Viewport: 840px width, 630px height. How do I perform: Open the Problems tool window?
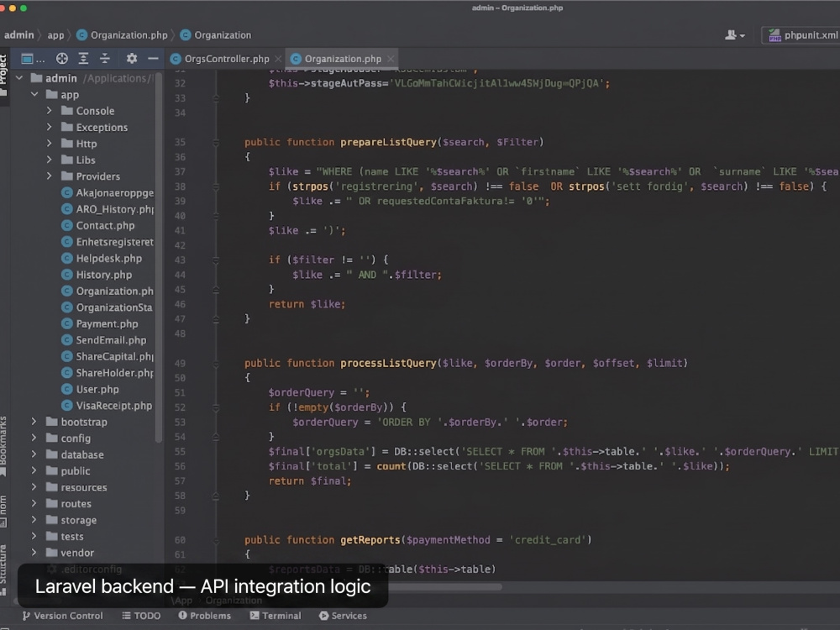205,616
